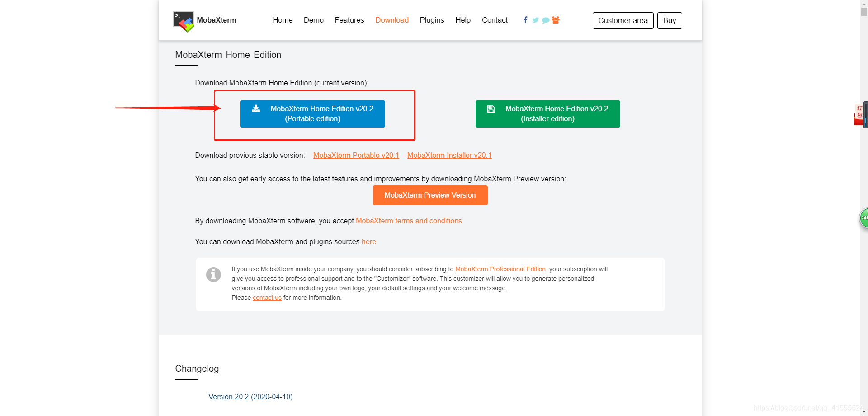Click the Changelog heading

coord(197,369)
